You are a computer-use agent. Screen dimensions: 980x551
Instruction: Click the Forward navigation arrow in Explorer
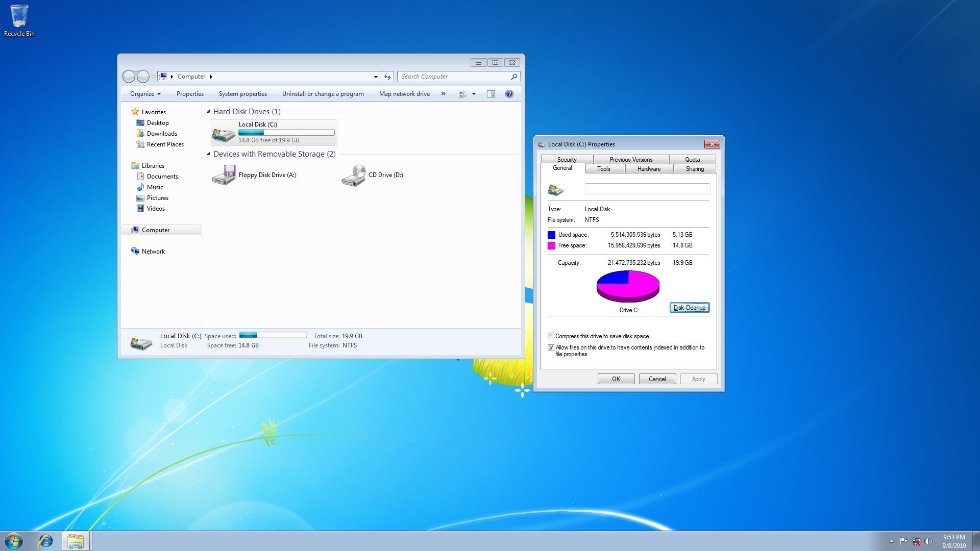point(143,77)
